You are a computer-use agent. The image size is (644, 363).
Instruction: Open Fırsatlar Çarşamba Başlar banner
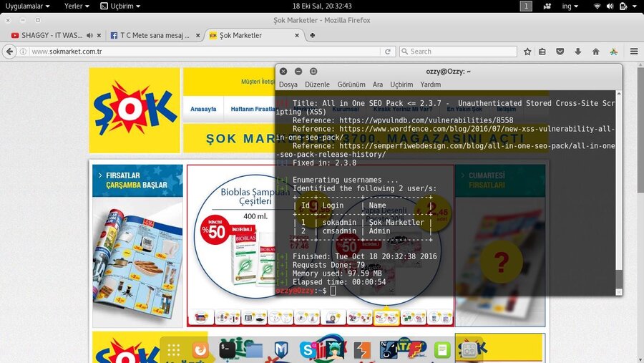click(x=137, y=180)
